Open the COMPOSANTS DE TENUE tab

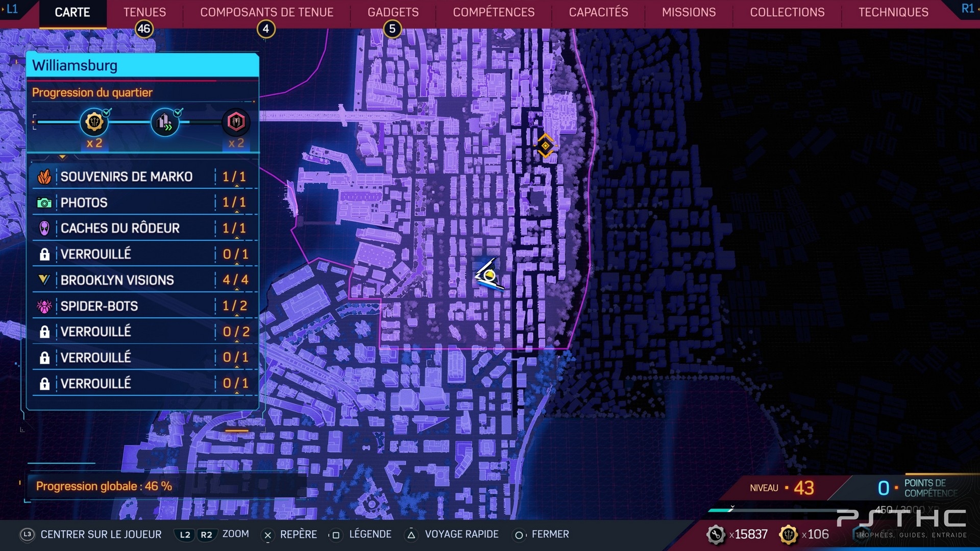coord(266,12)
